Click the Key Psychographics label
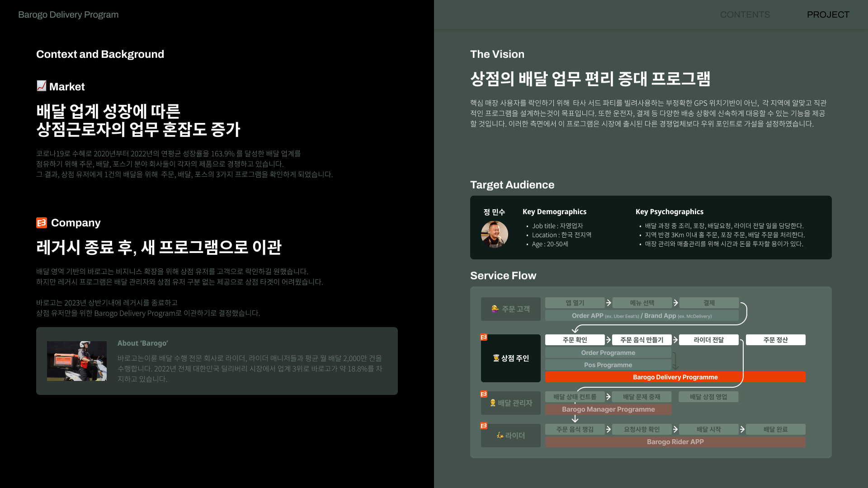This screenshot has width=868, height=488. (x=670, y=211)
